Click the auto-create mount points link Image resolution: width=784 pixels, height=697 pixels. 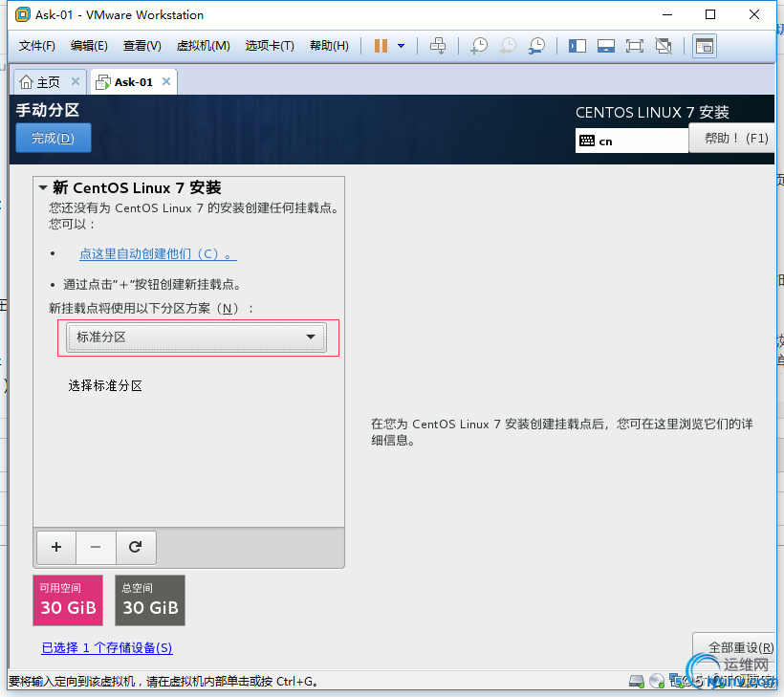point(158,253)
